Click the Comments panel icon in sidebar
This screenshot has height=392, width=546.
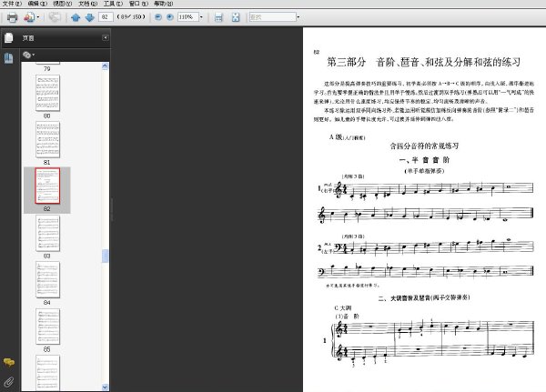click(9, 362)
